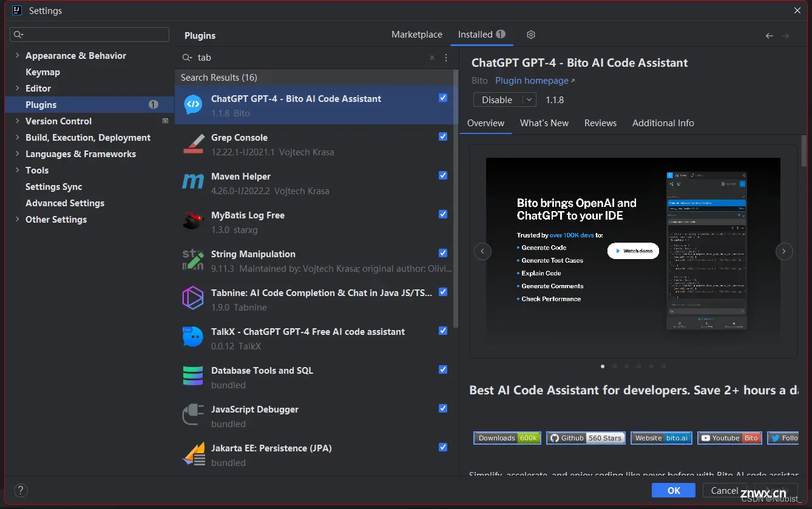This screenshot has height=509, width=812.
Task: Open the Reviews tab
Action: point(600,123)
